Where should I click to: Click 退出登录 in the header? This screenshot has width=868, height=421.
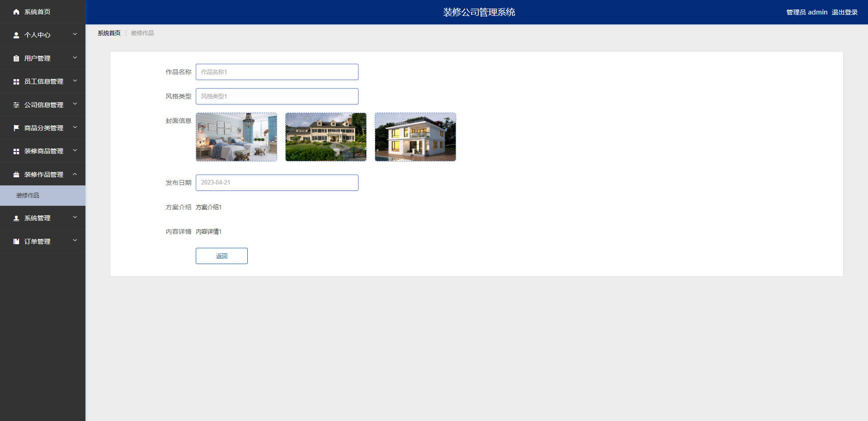click(844, 12)
